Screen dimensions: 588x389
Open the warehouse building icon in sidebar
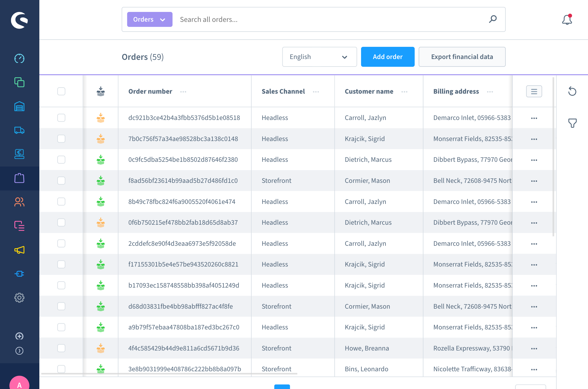[19, 106]
